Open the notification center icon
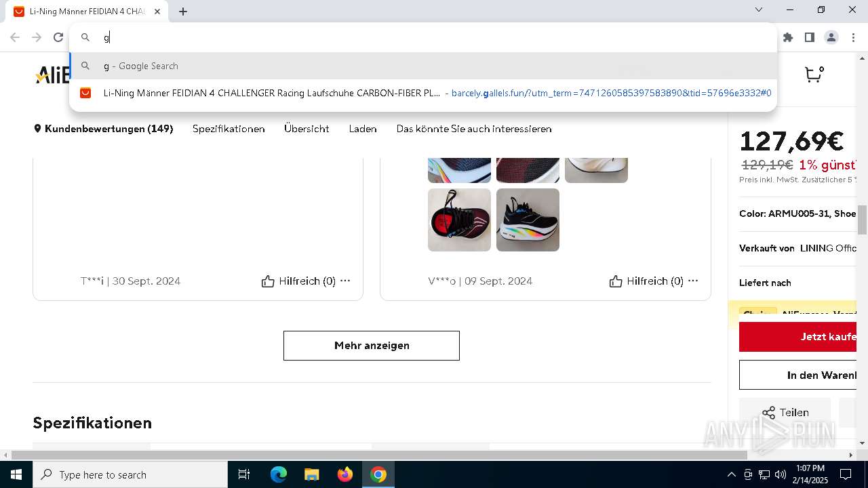This screenshot has height=488, width=868. point(846,474)
